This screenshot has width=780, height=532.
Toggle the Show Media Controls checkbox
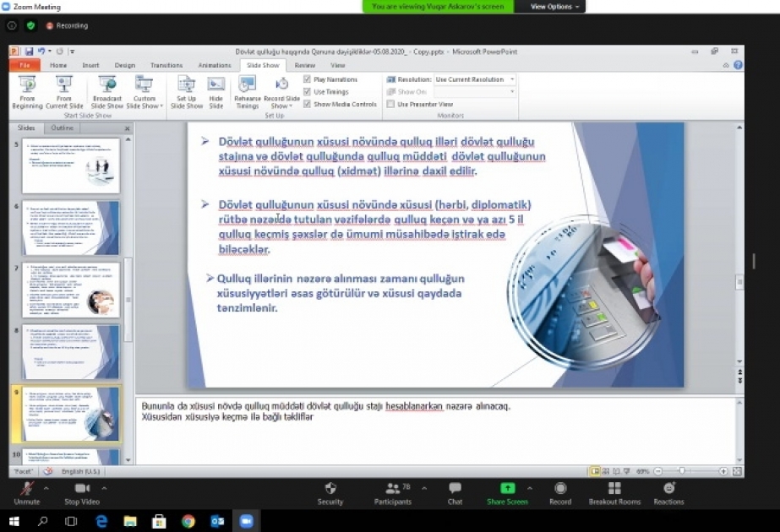pos(307,104)
